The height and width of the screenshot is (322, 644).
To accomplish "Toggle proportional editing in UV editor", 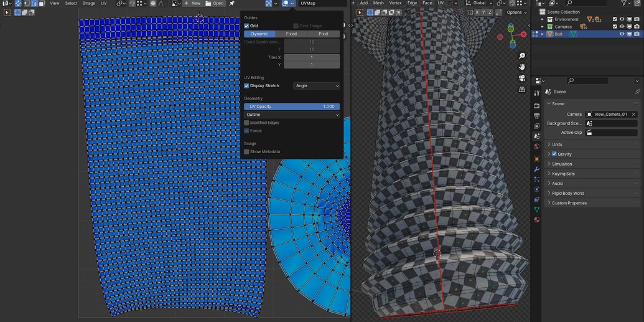I will coord(153,3).
